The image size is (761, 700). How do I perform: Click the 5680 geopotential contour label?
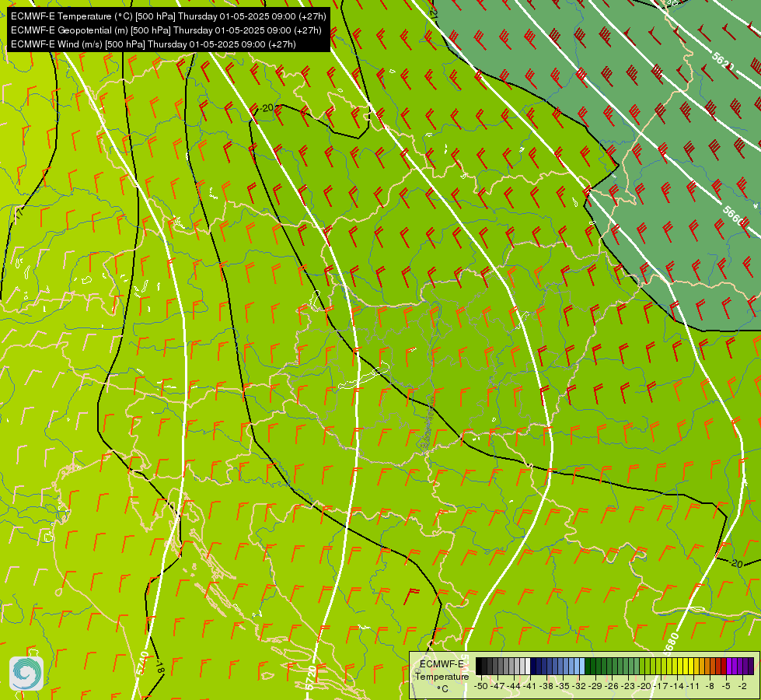tap(670, 644)
